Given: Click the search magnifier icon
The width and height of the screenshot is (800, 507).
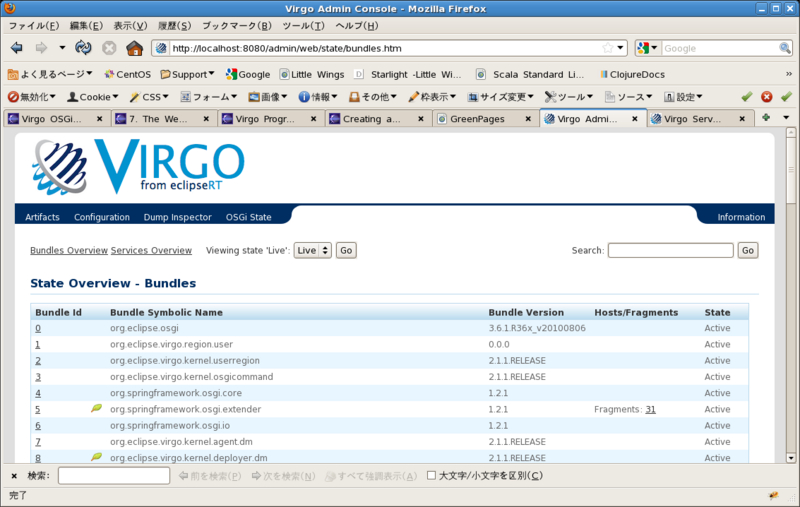Looking at the screenshot, I should [x=785, y=48].
